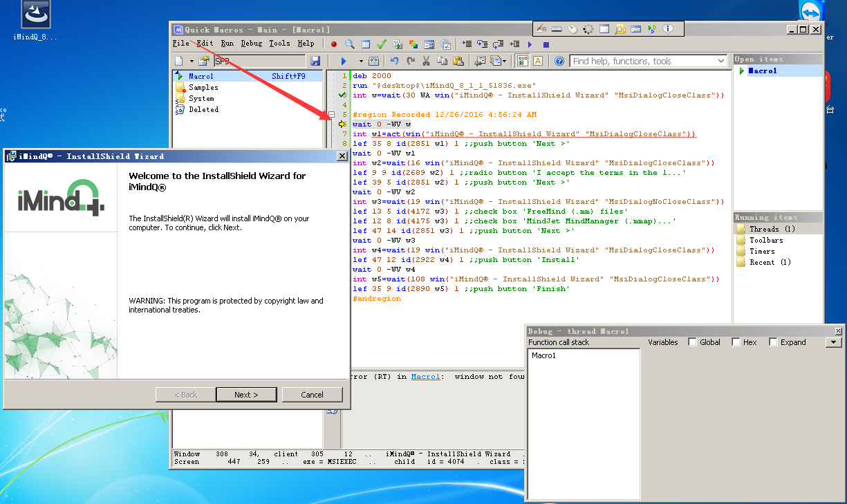This screenshot has height=504, width=847.
Task: Open the New item dropdown arrow
Action: pyautogui.click(x=192, y=61)
